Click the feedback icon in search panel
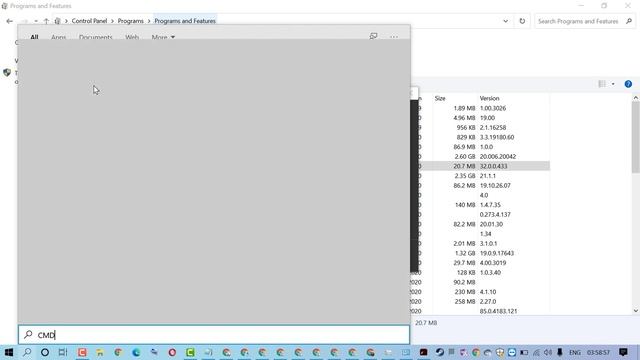 coord(373,36)
